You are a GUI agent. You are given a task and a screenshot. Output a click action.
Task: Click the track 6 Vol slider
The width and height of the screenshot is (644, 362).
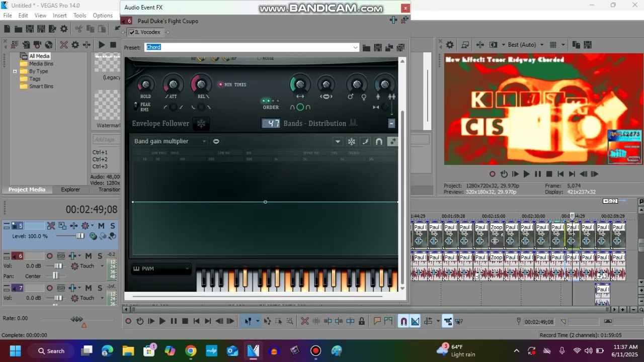coord(58,266)
